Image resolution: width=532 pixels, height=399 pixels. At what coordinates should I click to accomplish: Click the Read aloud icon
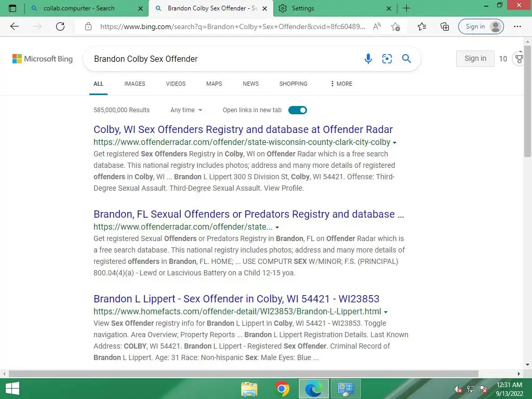[x=377, y=26]
